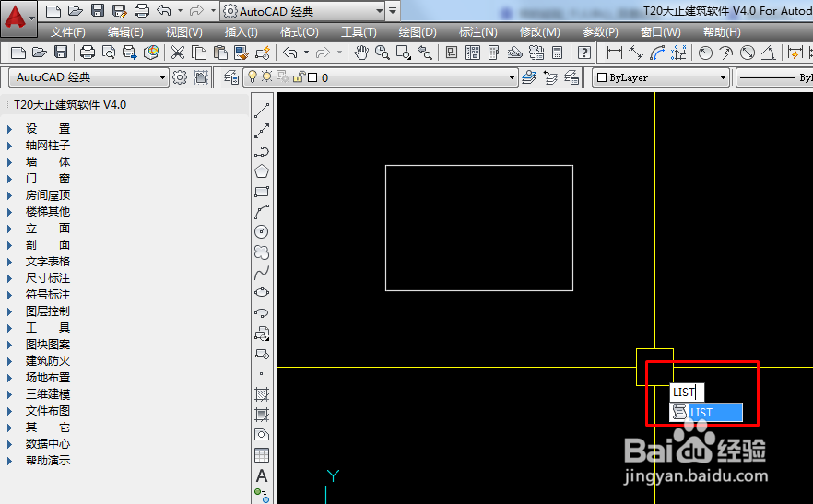813x504 pixels.
Task: Click 三维建模 in Tianzheng panel
Action: 48,394
